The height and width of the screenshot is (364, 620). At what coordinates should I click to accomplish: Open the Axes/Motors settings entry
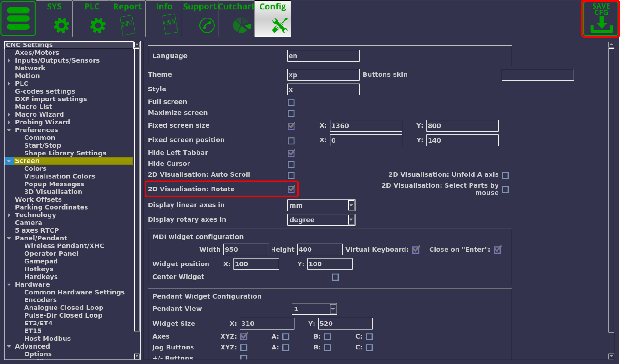pos(37,53)
